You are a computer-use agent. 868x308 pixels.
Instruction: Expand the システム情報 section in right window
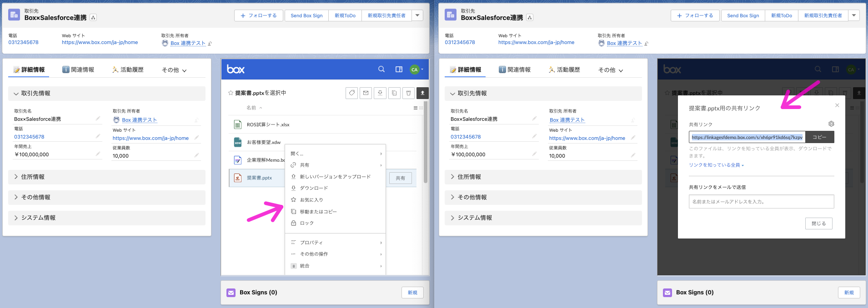click(x=543, y=218)
